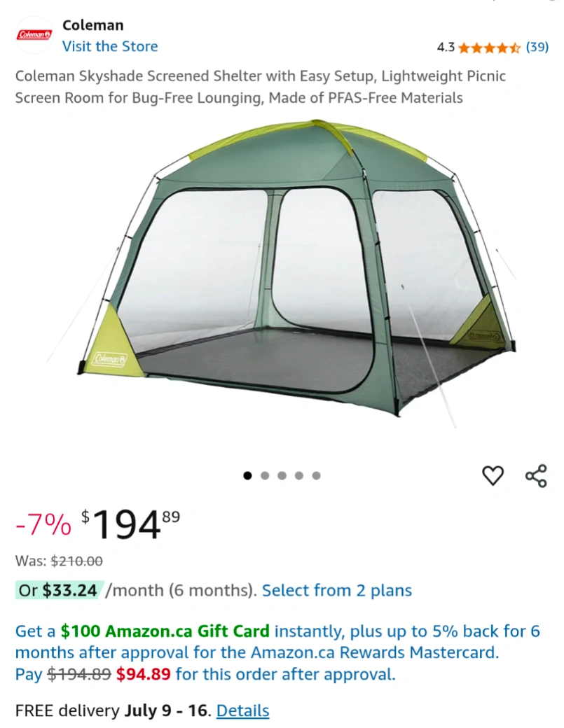The image size is (564, 728).
Task: View the 39 customer reviews
Action: tap(537, 47)
